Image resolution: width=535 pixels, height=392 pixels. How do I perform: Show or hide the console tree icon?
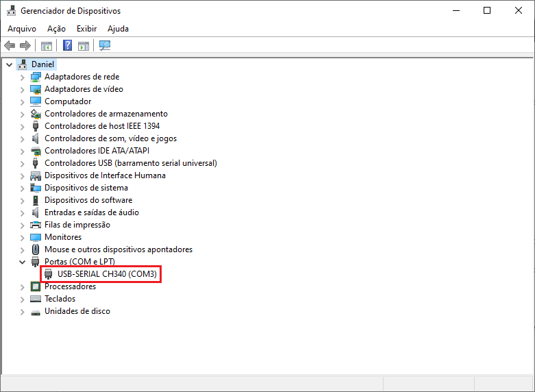47,46
